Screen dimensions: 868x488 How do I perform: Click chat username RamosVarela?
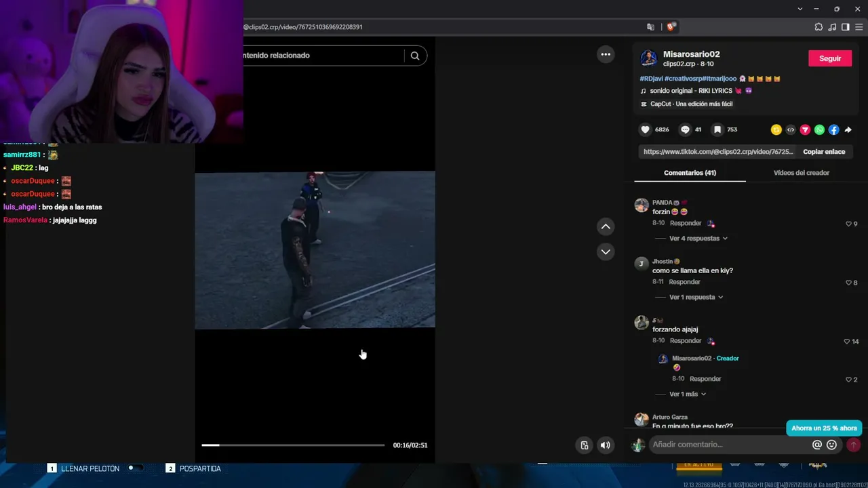25,220
